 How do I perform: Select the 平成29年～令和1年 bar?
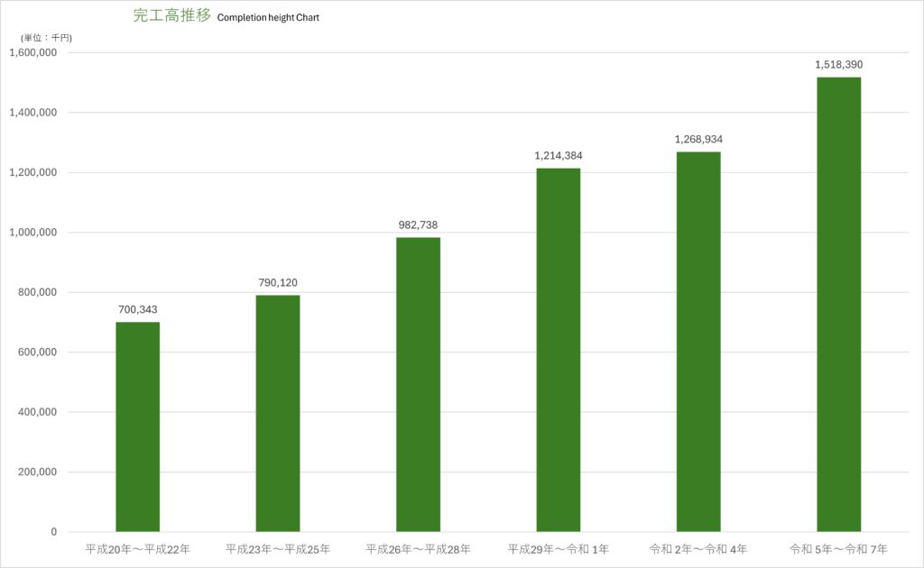point(558,350)
